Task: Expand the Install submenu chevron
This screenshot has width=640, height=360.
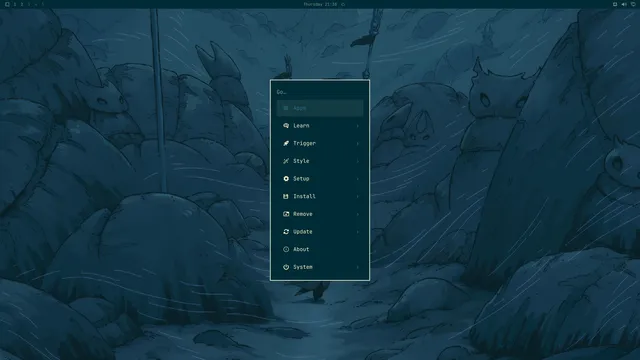Action: pos(358,196)
